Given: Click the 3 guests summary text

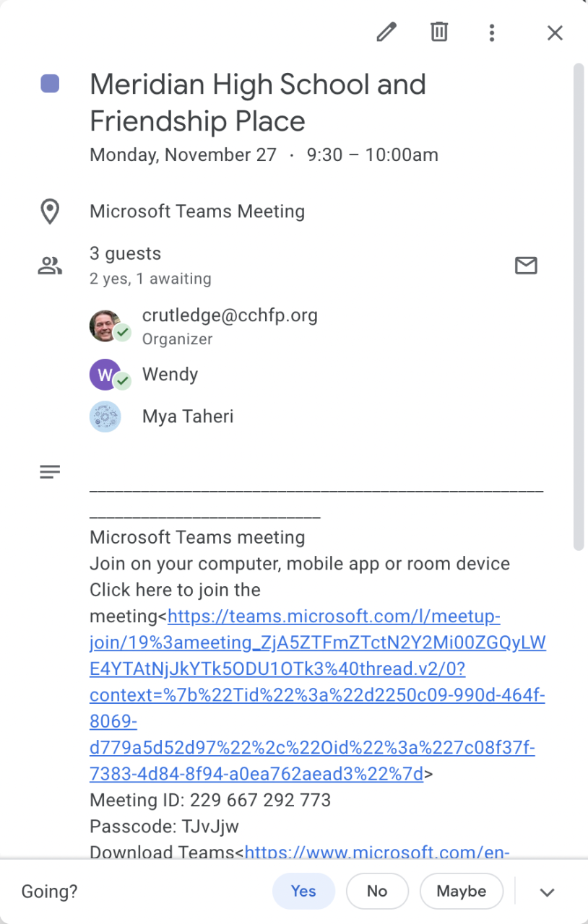Looking at the screenshot, I should [x=125, y=253].
